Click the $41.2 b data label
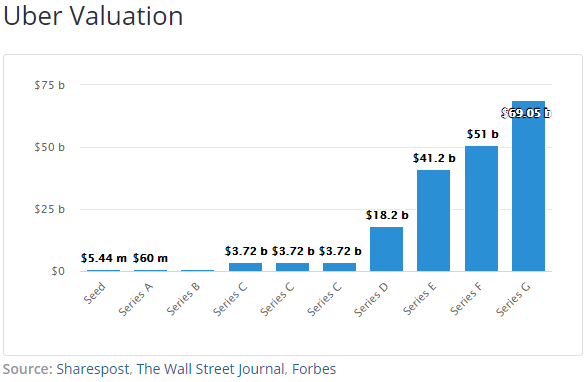The height and width of the screenshot is (382, 588). pos(434,158)
